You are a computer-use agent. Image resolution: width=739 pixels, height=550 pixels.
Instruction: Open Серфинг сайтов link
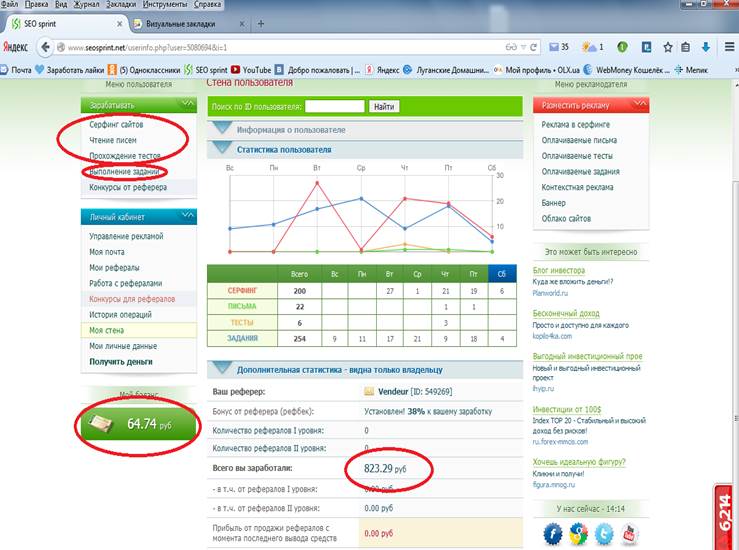[x=116, y=124]
